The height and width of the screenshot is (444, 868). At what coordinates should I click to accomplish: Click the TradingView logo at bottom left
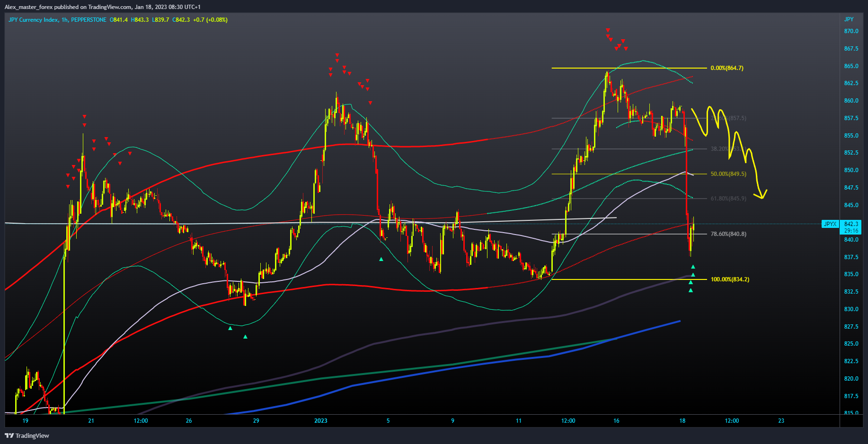(27, 435)
